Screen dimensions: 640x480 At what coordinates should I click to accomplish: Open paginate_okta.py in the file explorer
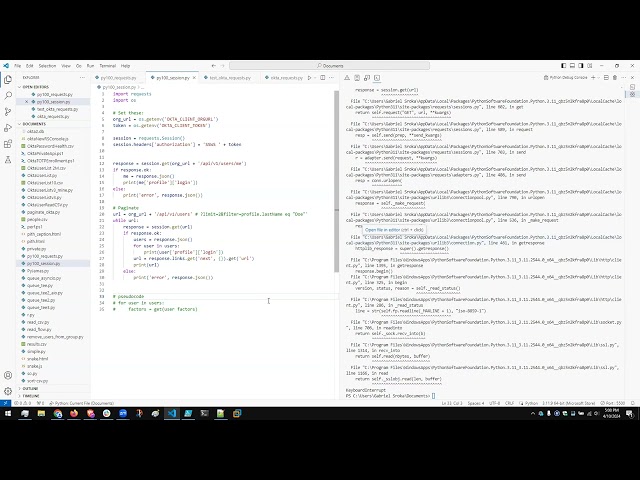tap(44, 212)
